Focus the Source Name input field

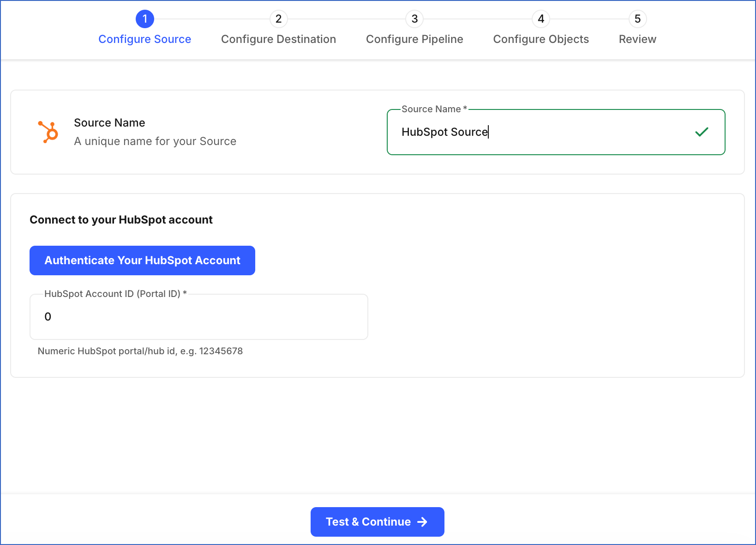tap(556, 132)
